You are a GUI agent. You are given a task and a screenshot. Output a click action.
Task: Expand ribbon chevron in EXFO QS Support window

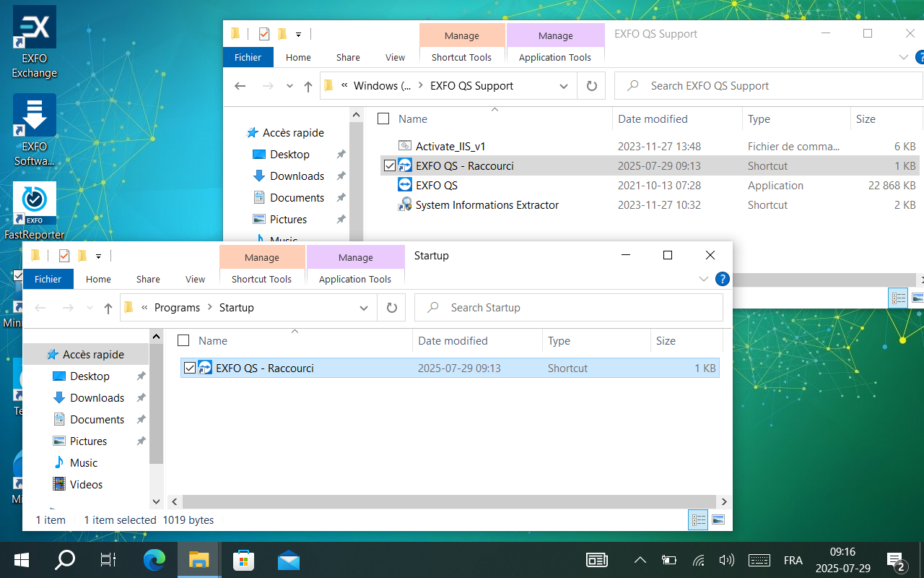pyautogui.click(x=904, y=57)
